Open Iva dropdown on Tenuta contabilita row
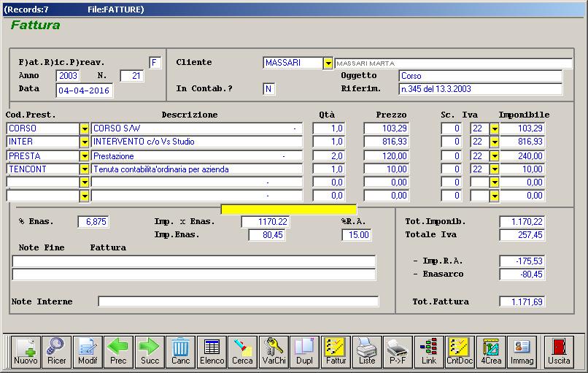Image resolution: width=588 pixels, height=373 pixels. [x=495, y=169]
